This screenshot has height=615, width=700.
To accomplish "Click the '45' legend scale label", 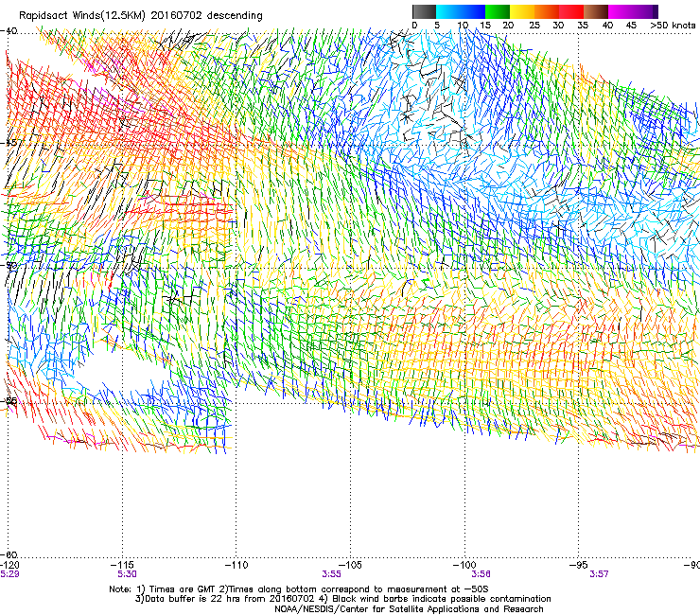I will (631, 26).
